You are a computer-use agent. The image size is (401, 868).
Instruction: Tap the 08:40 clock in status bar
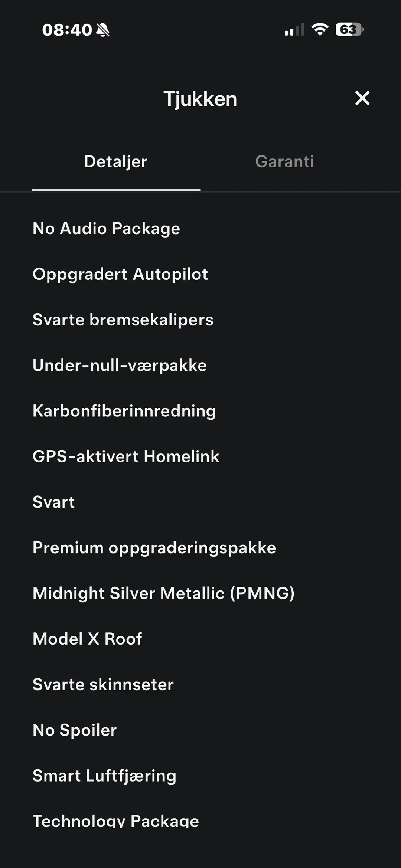coord(67,30)
